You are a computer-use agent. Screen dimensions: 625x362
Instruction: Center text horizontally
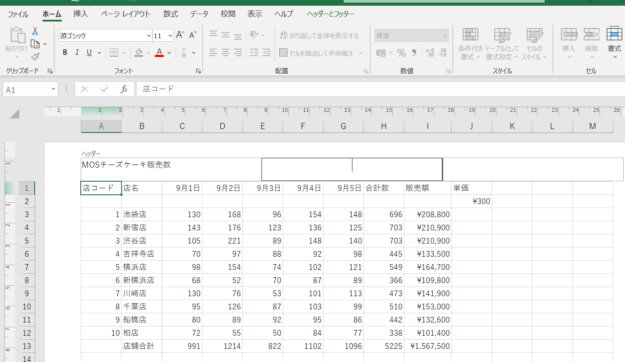(226, 52)
